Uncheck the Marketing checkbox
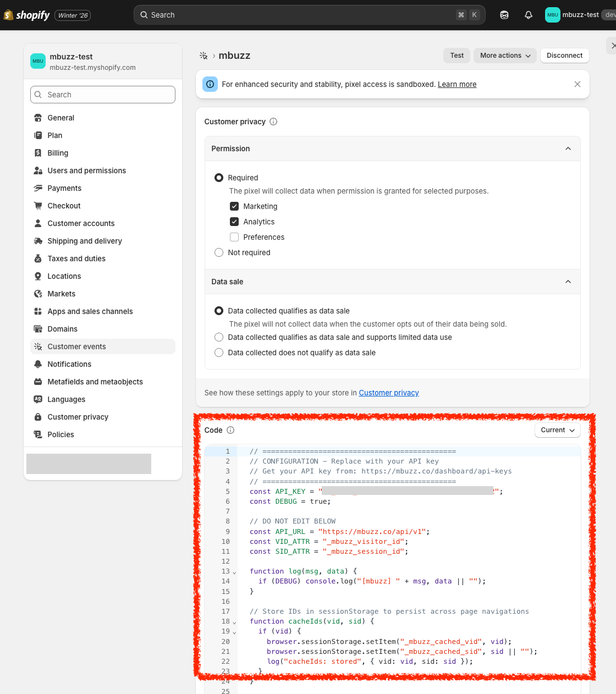 point(234,206)
